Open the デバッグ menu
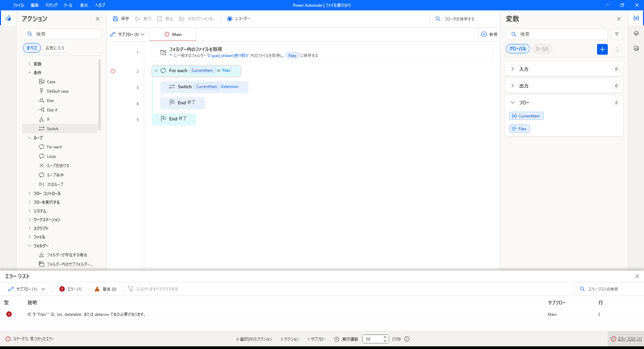The width and height of the screenshot is (644, 349). (51, 5)
